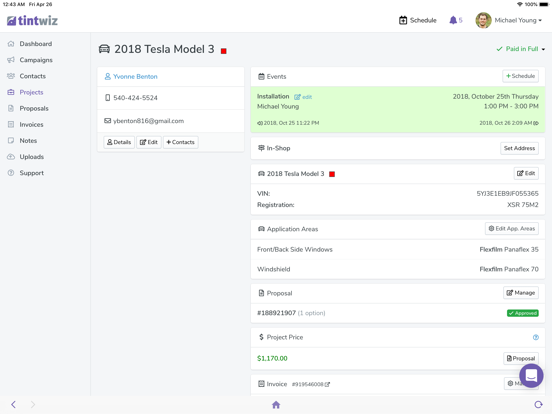This screenshot has width=552, height=414.
Task: Select Projects in the sidebar
Action: point(31,92)
